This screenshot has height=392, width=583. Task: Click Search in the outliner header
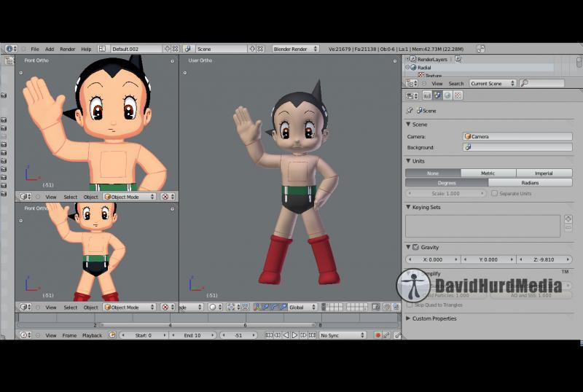click(456, 83)
